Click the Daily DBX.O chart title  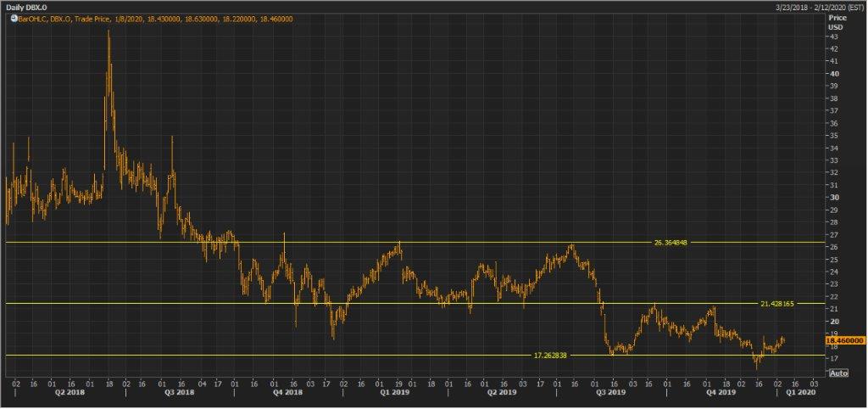(x=25, y=8)
